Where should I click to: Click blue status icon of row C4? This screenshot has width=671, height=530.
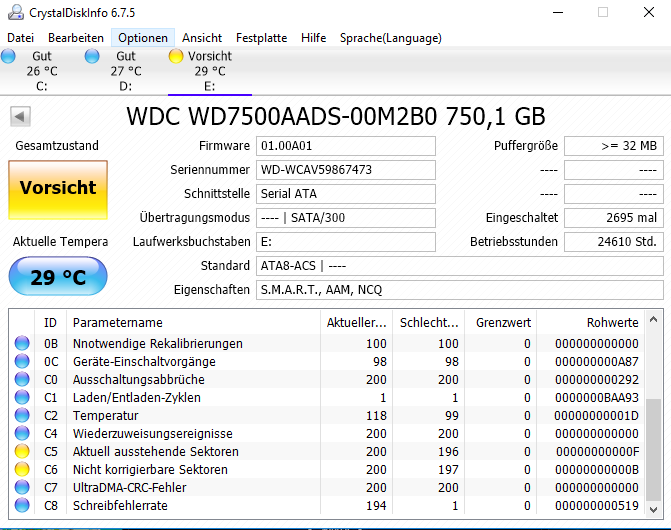[22, 433]
